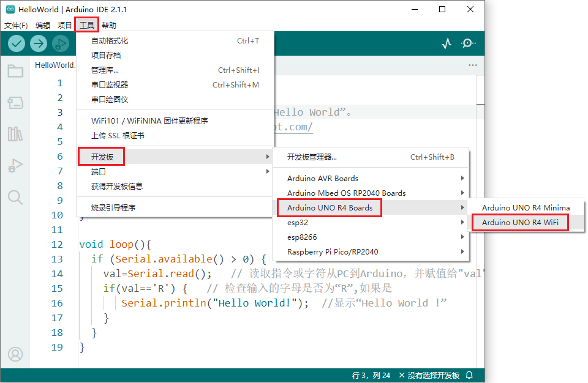Screen dimensions: 588x383
Task: Open 开发板管理器... entry
Action: click(x=371, y=157)
